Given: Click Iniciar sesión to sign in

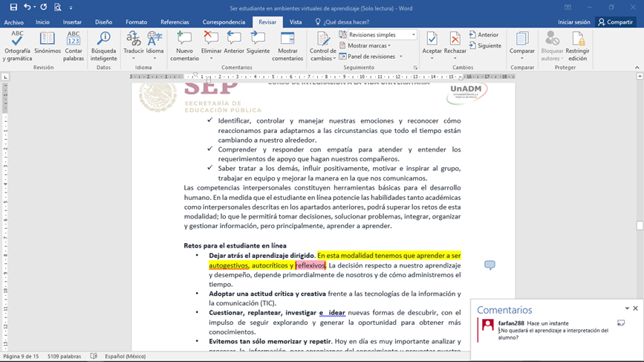Looking at the screenshot, I should (x=573, y=22).
